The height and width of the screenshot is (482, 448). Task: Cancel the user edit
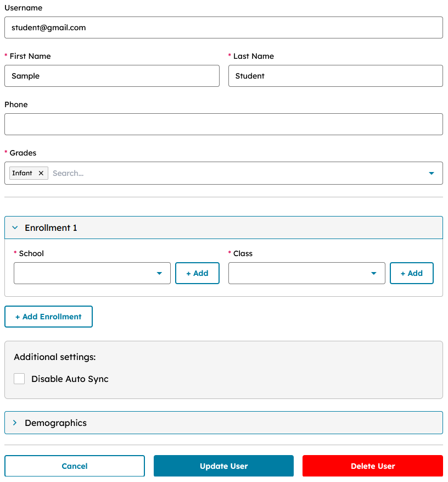[75, 466]
